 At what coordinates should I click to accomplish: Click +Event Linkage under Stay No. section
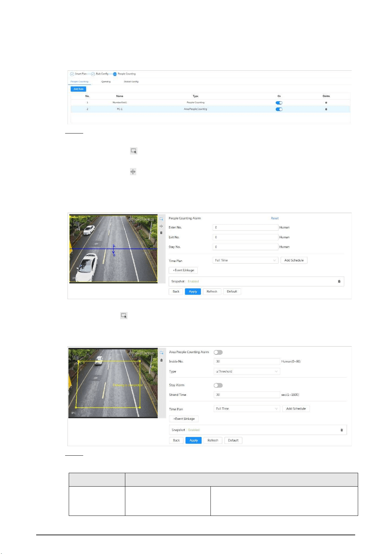click(x=184, y=270)
